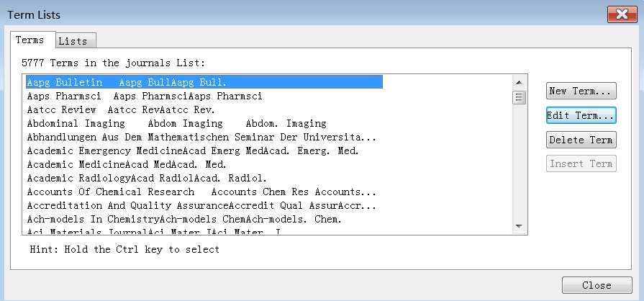This screenshot has width=644, height=301.
Task: Click the New Term button
Action: [581, 91]
